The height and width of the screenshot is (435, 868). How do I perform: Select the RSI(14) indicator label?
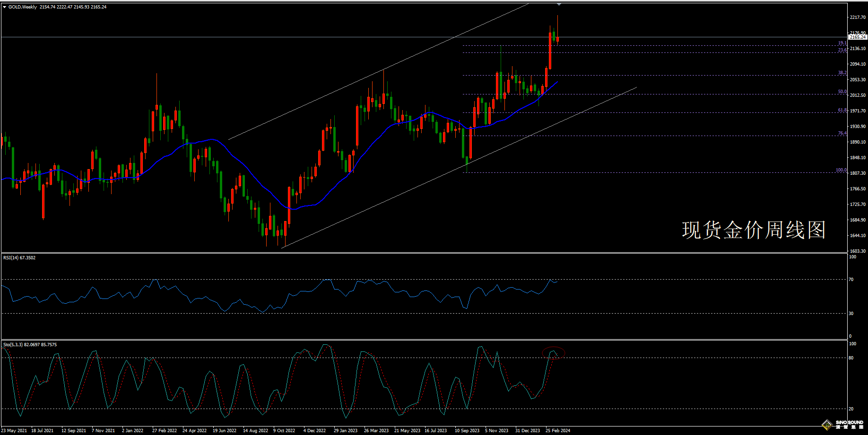click(x=19, y=258)
